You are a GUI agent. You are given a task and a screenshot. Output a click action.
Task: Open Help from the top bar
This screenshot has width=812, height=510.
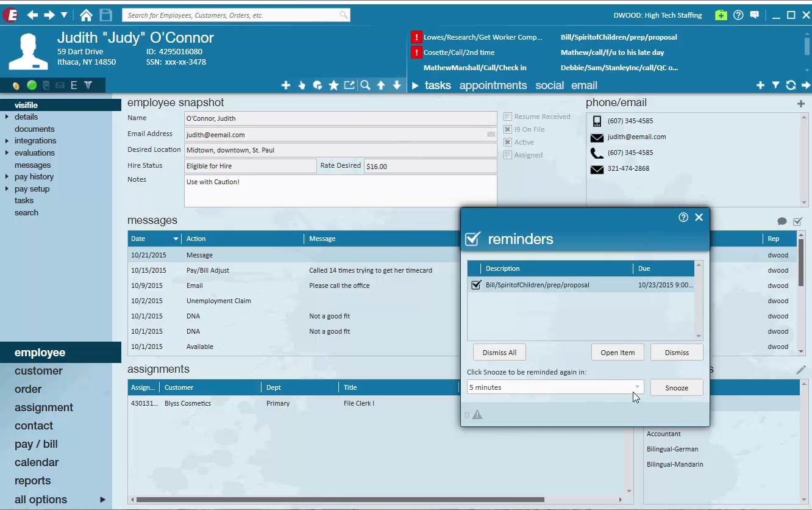click(738, 15)
